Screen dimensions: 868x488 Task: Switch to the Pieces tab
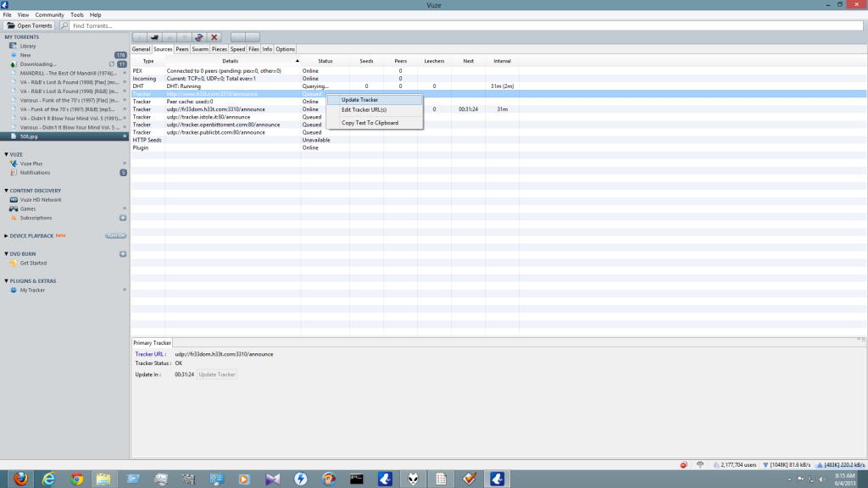(220, 49)
